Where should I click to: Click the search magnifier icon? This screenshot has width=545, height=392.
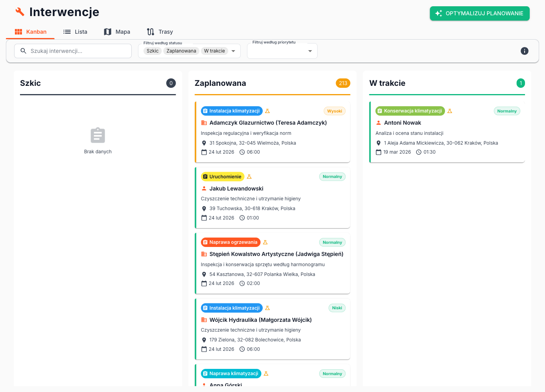24,51
